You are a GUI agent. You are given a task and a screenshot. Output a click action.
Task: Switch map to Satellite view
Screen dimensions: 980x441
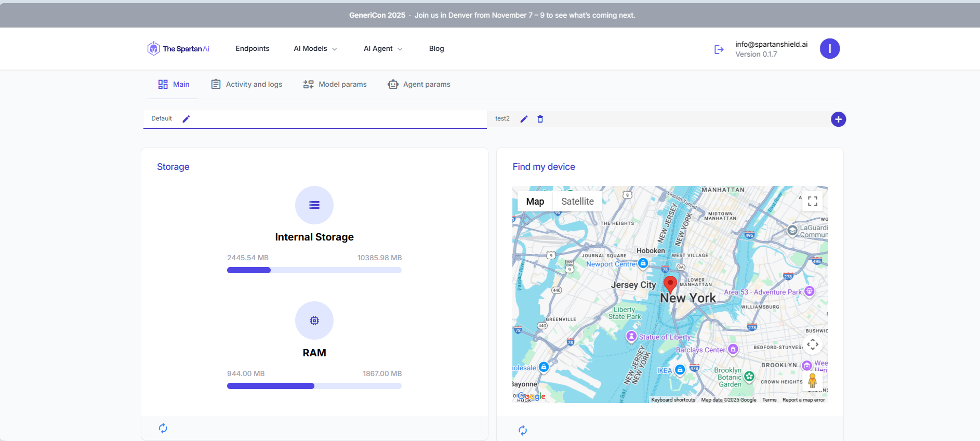click(577, 202)
